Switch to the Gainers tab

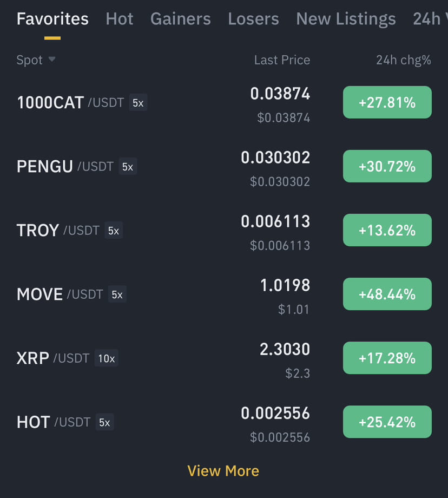(180, 19)
